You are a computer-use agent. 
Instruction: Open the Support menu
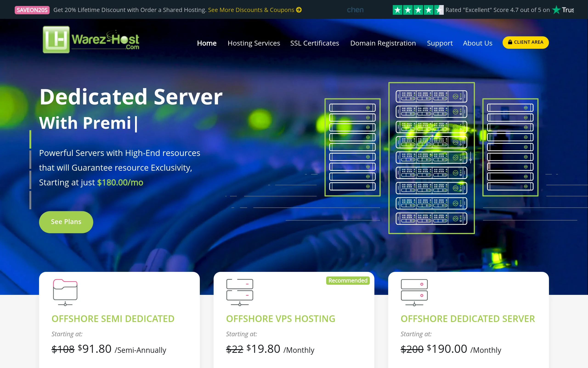pos(440,43)
